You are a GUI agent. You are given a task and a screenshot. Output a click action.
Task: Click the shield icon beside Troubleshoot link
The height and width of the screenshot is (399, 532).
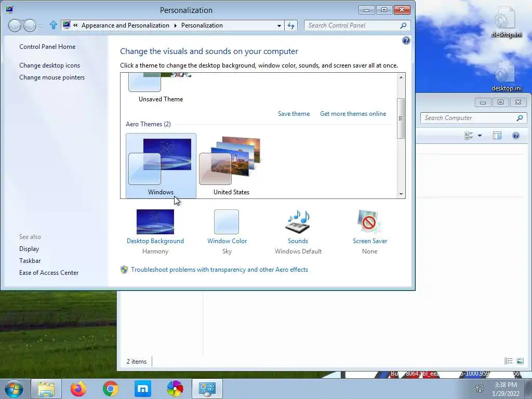(124, 270)
